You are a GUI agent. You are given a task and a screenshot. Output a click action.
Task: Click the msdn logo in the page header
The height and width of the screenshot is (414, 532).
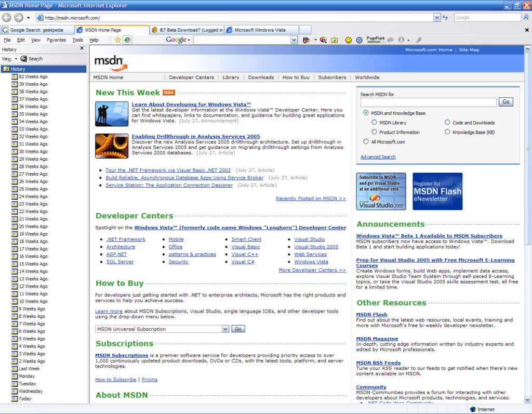pyautogui.click(x=111, y=63)
